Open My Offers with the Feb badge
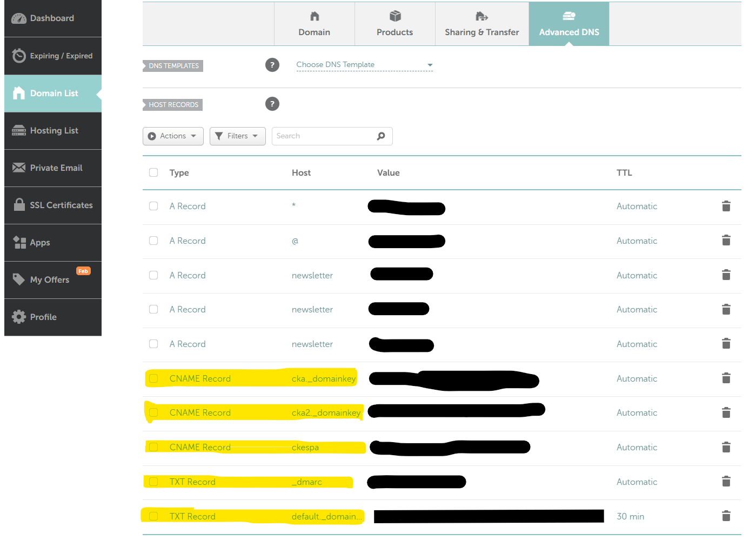Screen dimensions: 756x540 (50, 279)
